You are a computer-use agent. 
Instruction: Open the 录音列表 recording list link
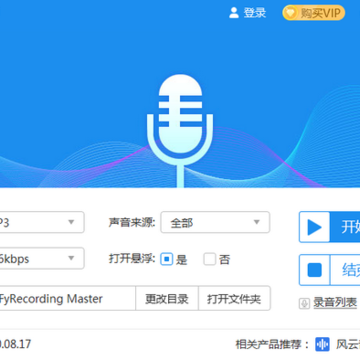pos(335,303)
